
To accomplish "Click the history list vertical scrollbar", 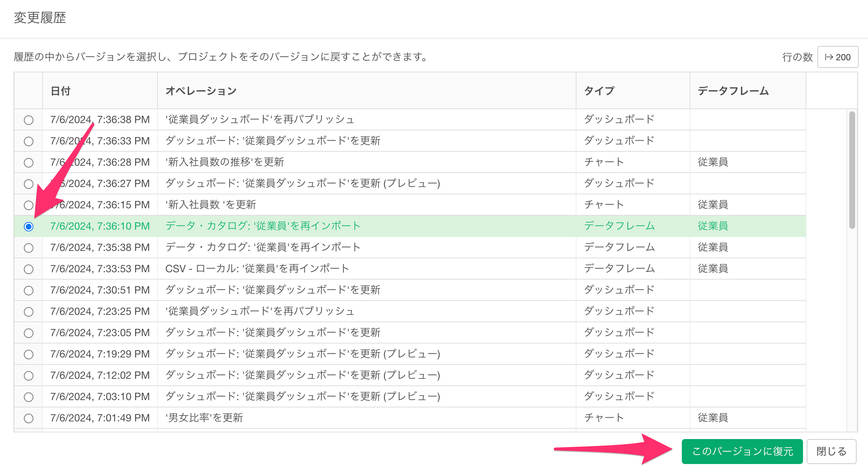I will click(x=852, y=170).
